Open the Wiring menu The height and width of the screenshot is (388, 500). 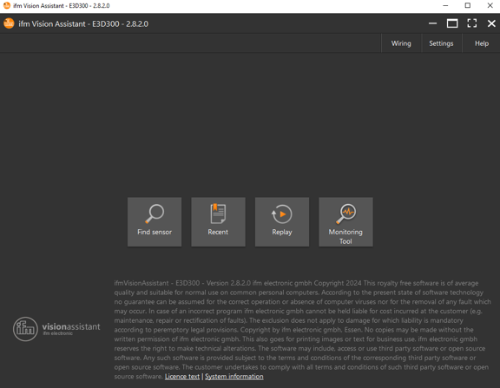point(401,43)
